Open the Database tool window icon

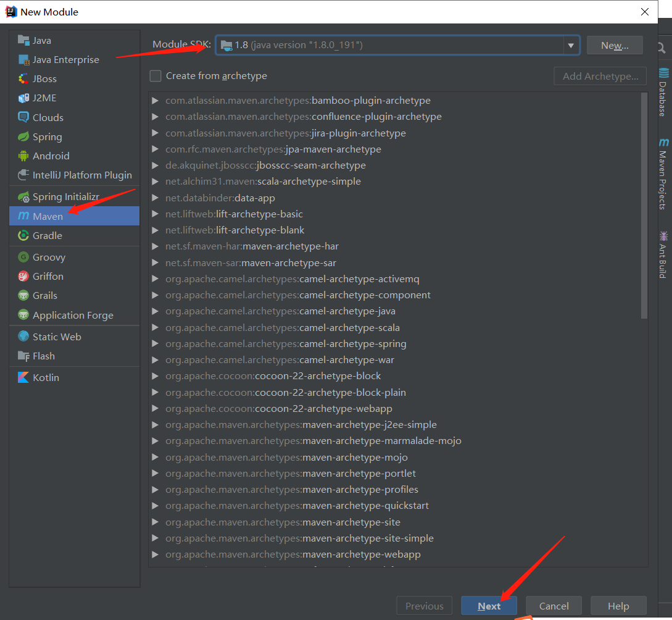(664, 73)
